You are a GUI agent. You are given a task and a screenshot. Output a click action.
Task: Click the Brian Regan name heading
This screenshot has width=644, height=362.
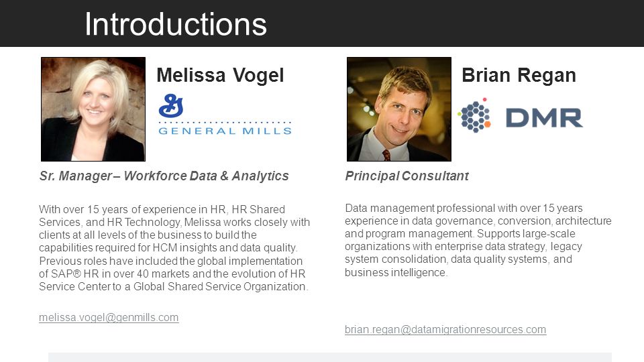pos(519,75)
